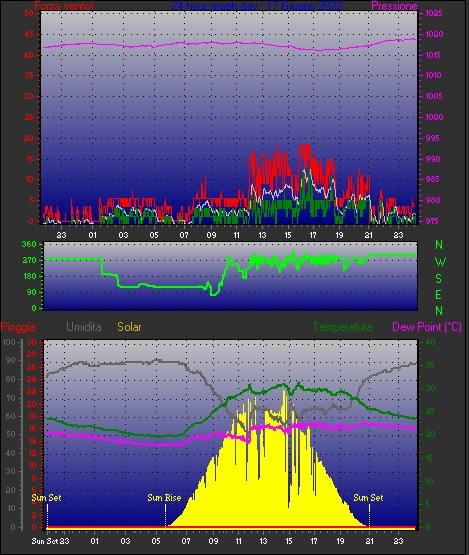The image size is (469, 555).
Task: Click the Forza vento axis title
Action: 64,6
